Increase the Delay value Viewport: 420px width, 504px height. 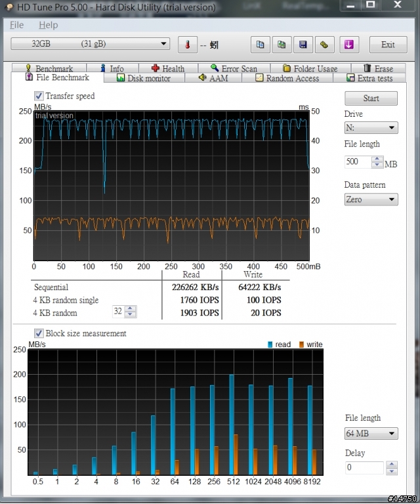click(391, 465)
